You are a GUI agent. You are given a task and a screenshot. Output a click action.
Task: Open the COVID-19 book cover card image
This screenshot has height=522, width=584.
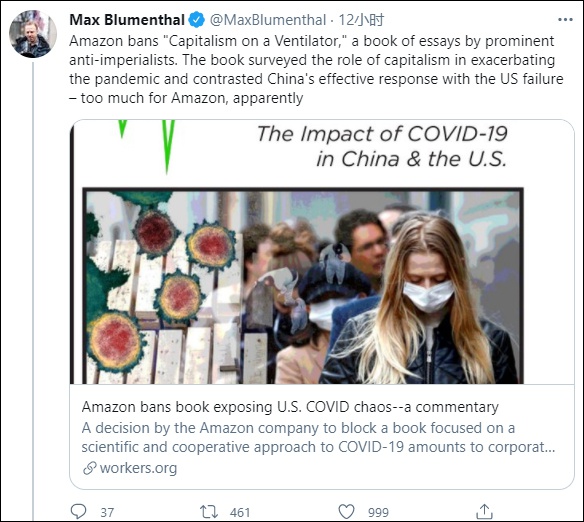point(322,252)
